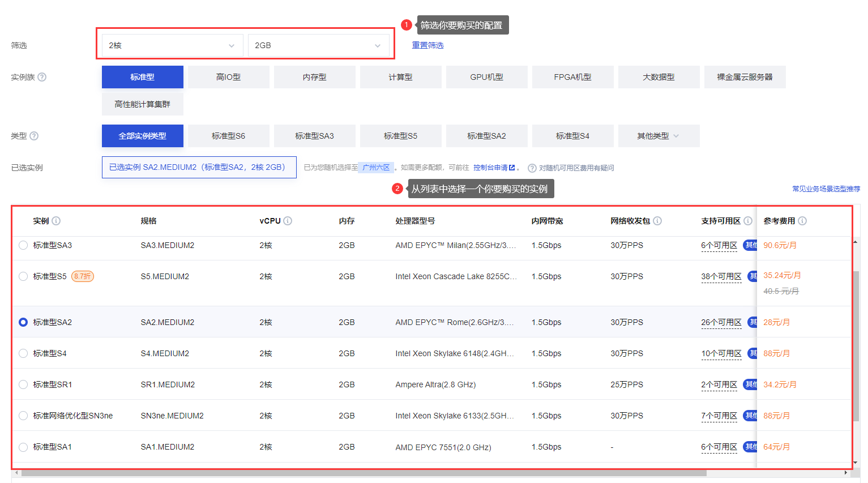The height and width of the screenshot is (483, 868).
Task: Click the table scrollbar down arrow
Action: 856,463
